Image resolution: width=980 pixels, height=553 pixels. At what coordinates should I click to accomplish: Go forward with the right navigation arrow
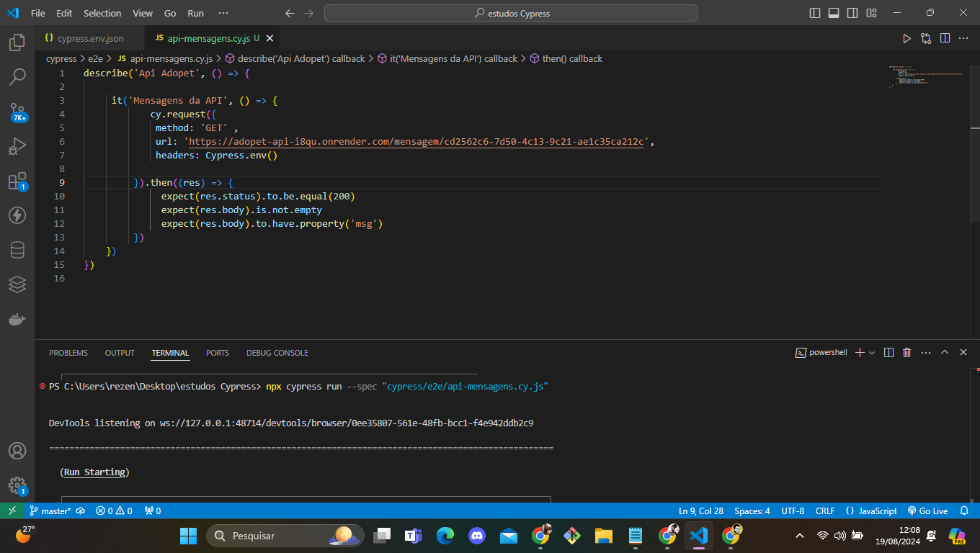(x=309, y=13)
